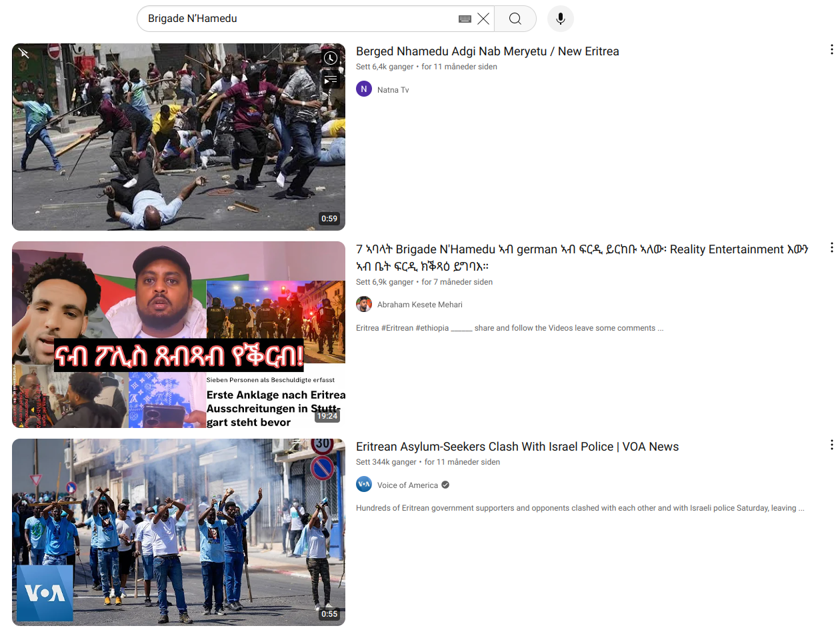Screen dimensions: 840x634
Task: Open Abraham Kesete Mehari channel avatar
Action: 364,305
